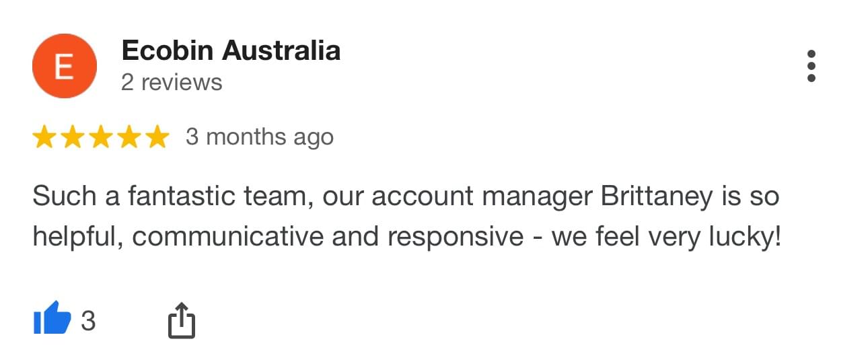Click the first yellow rating star
Image resolution: width=868 pixels, height=364 pixels.
click(x=44, y=137)
